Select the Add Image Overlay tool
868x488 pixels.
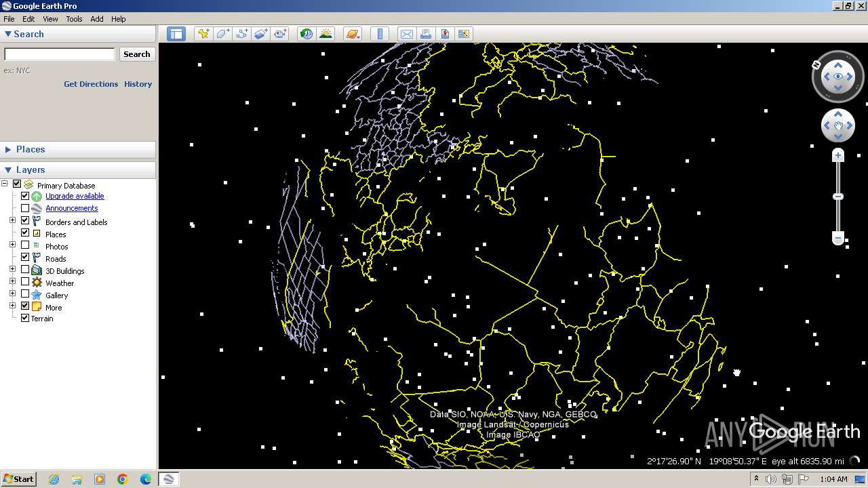coord(260,34)
